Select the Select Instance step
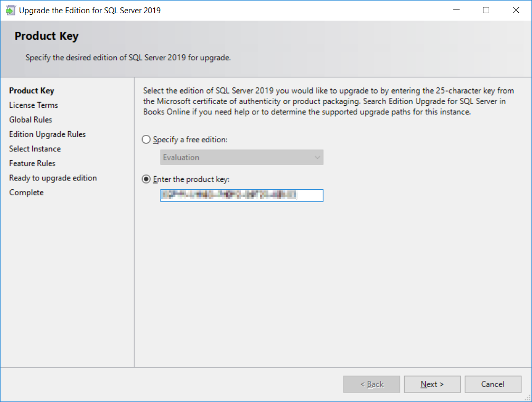 pos(35,149)
